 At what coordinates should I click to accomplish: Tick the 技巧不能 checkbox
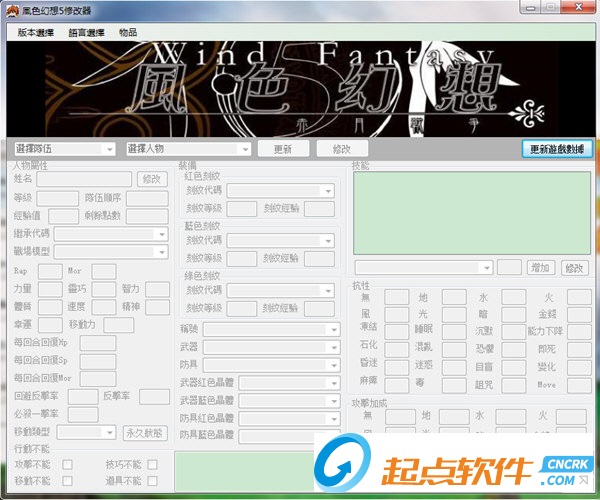pyautogui.click(x=152, y=464)
